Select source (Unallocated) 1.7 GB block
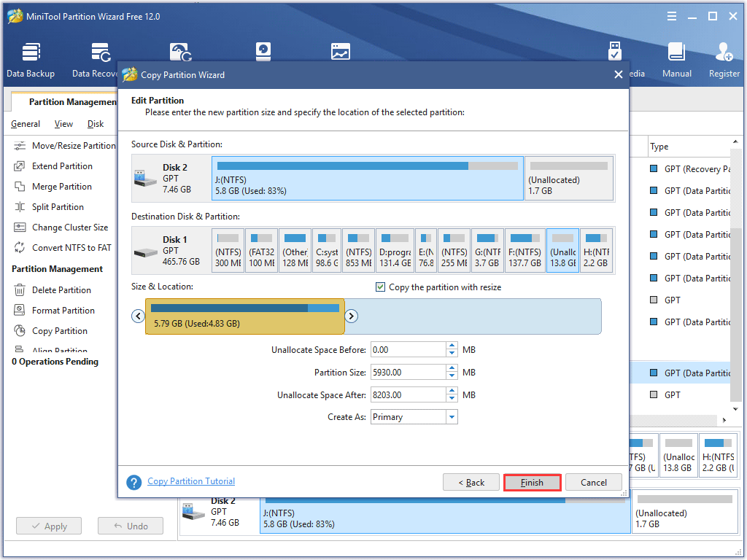 pos(569,178)
